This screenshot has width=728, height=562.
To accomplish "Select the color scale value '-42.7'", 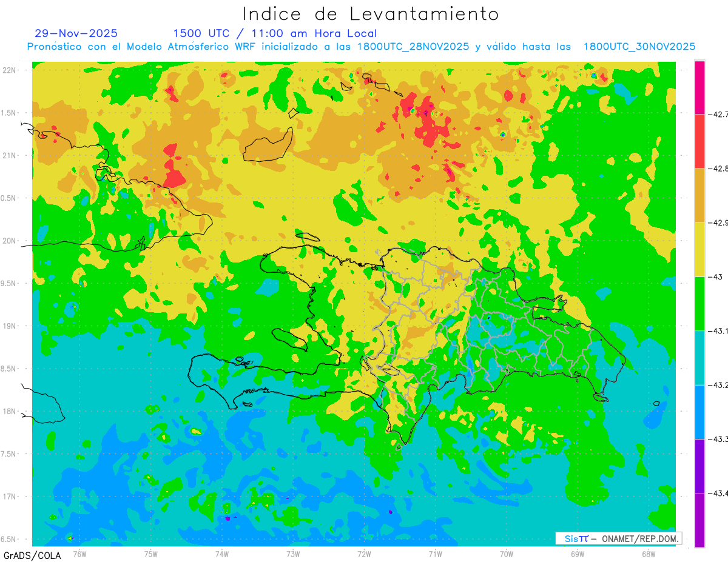I will pos(718,114).
